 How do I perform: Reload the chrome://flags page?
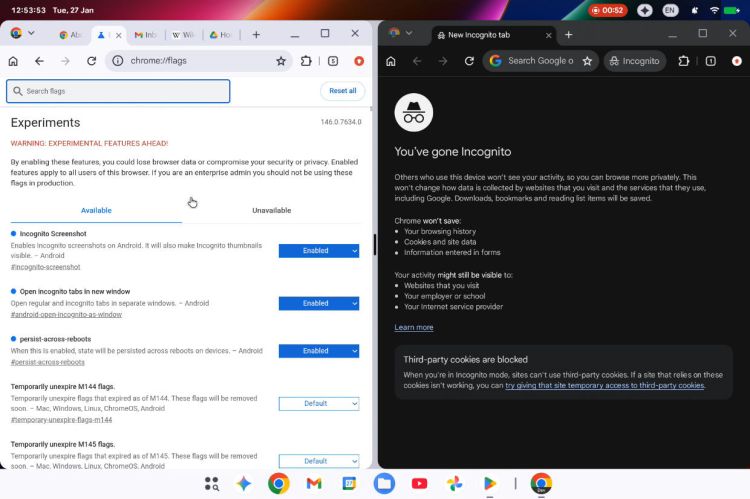click(91, 61)
